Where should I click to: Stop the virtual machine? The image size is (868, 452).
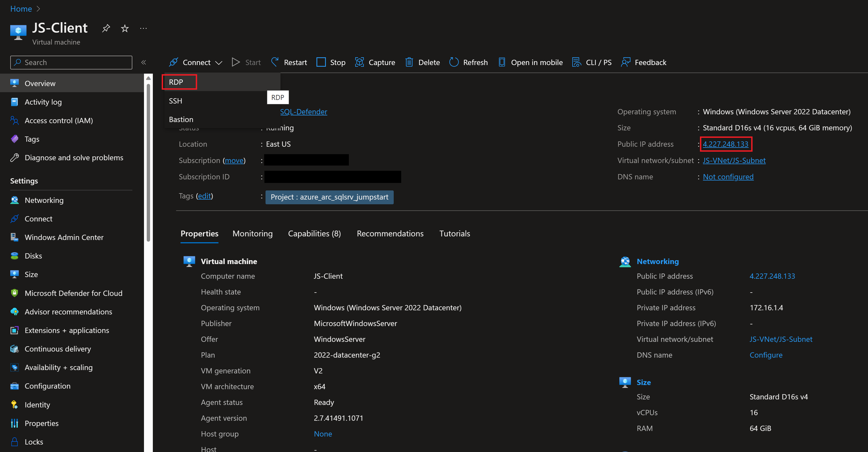[331, 62]
